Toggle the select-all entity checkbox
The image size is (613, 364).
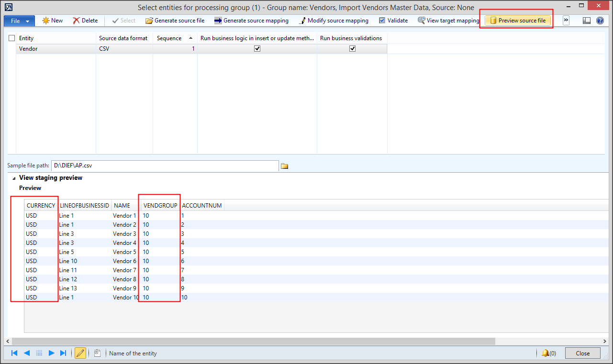(x=11, y=38)
